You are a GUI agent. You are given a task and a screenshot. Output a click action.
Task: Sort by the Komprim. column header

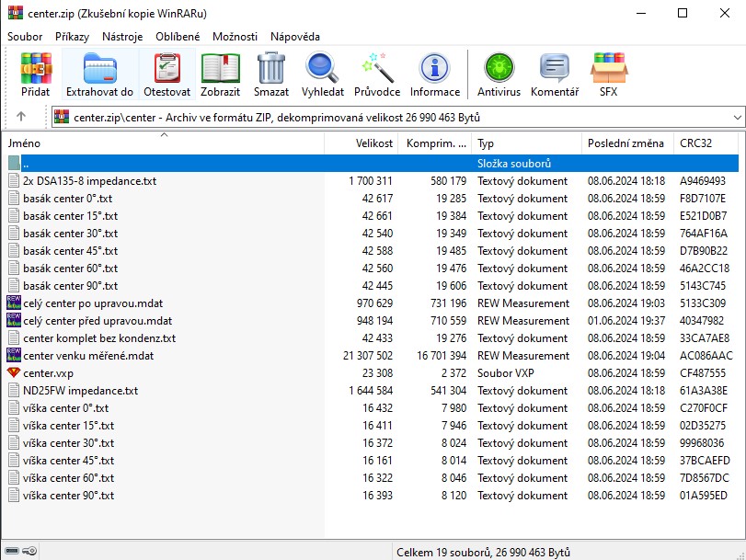point(436,143)
